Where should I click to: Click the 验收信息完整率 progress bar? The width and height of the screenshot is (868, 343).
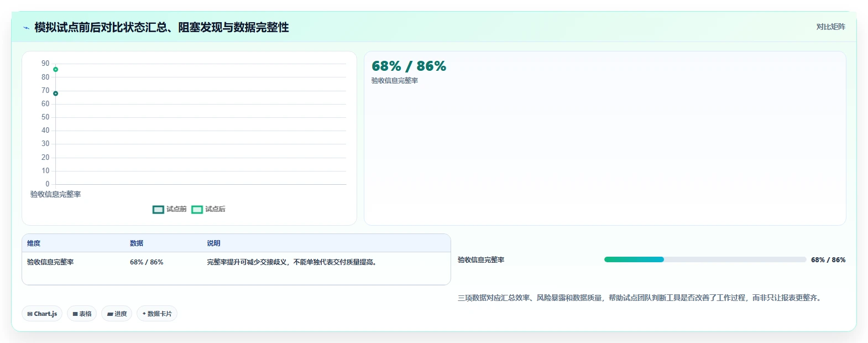[x=705, y=259]
